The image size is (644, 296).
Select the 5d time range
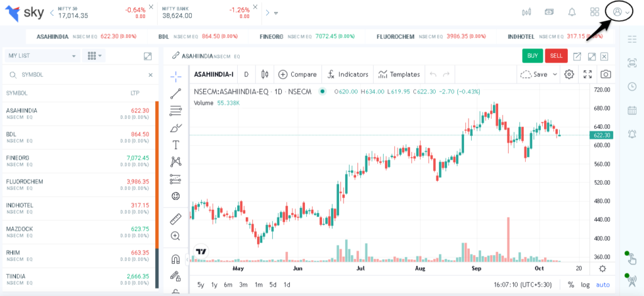point(273,285)
